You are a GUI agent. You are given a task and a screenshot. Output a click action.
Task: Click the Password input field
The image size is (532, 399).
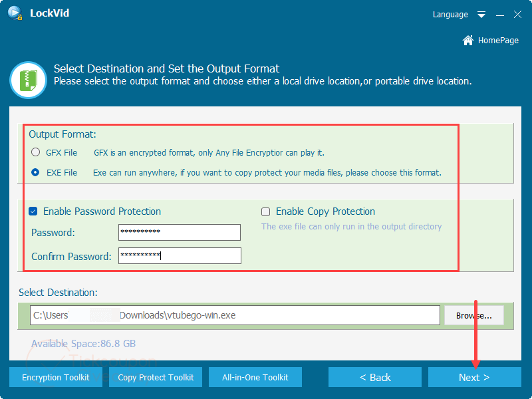click(x=180, y=232)
